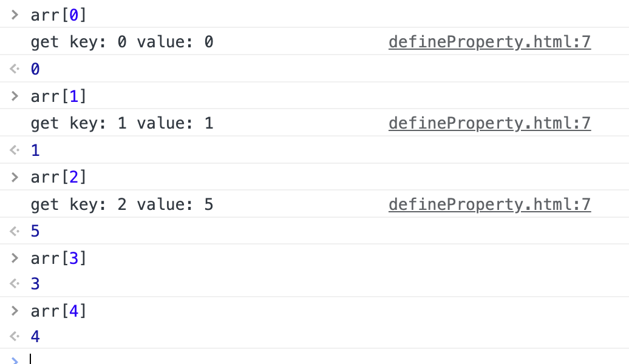
Task: Click the return arrow beside result 5
Action: click(15, 232)
